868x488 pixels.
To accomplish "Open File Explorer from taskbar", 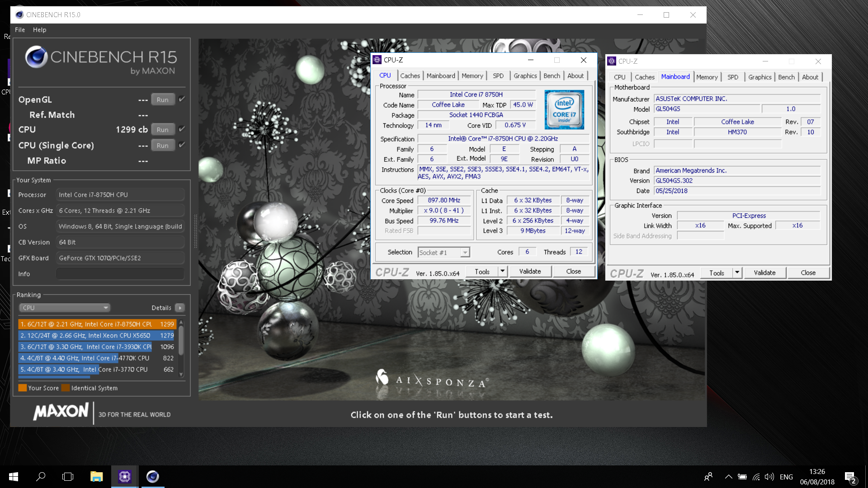I will 96,477.
